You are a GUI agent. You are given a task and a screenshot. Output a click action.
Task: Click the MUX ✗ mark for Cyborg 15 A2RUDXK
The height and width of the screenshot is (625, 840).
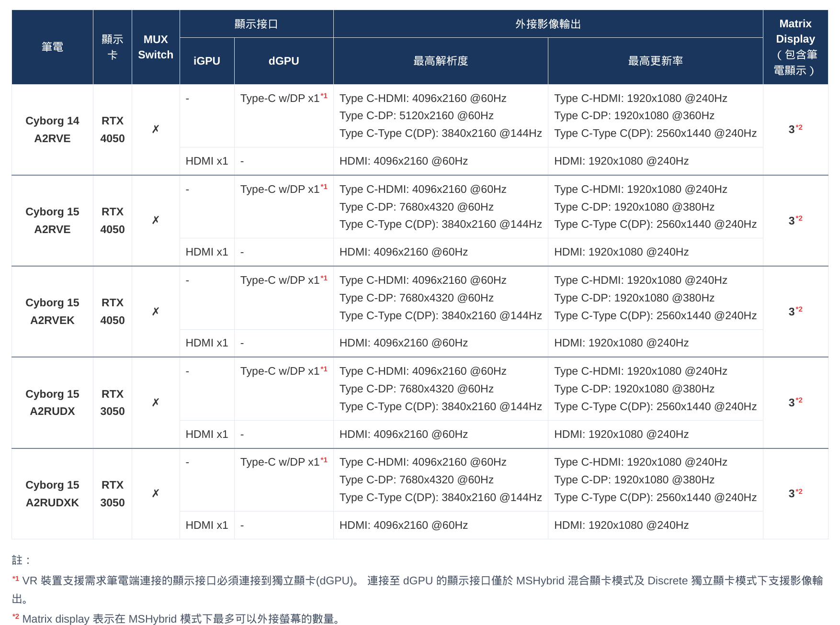tap(156, 493)
